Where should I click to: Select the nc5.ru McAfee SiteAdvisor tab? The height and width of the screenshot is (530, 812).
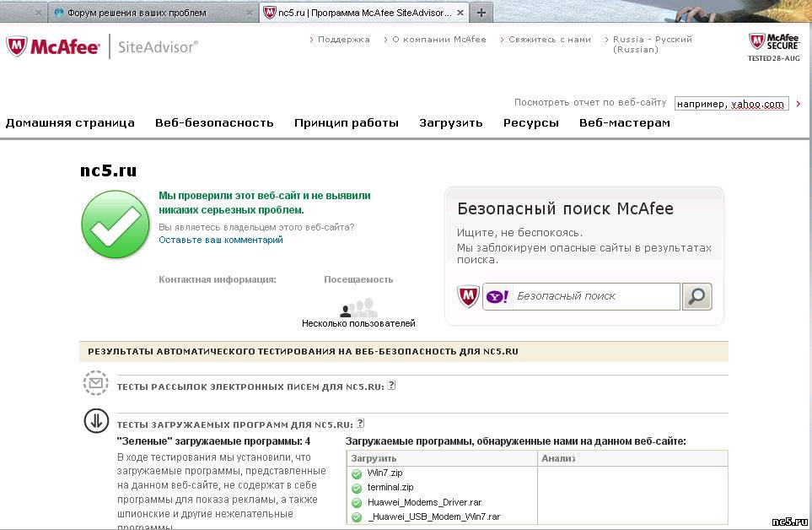pos(364,13)
